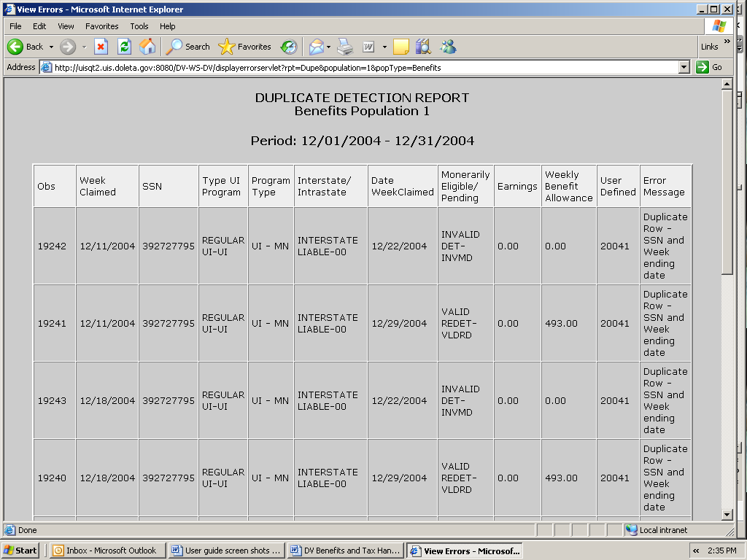Click the Print icon
The width and height of the screenshot is (747, 560).
[x=345, y=47]
